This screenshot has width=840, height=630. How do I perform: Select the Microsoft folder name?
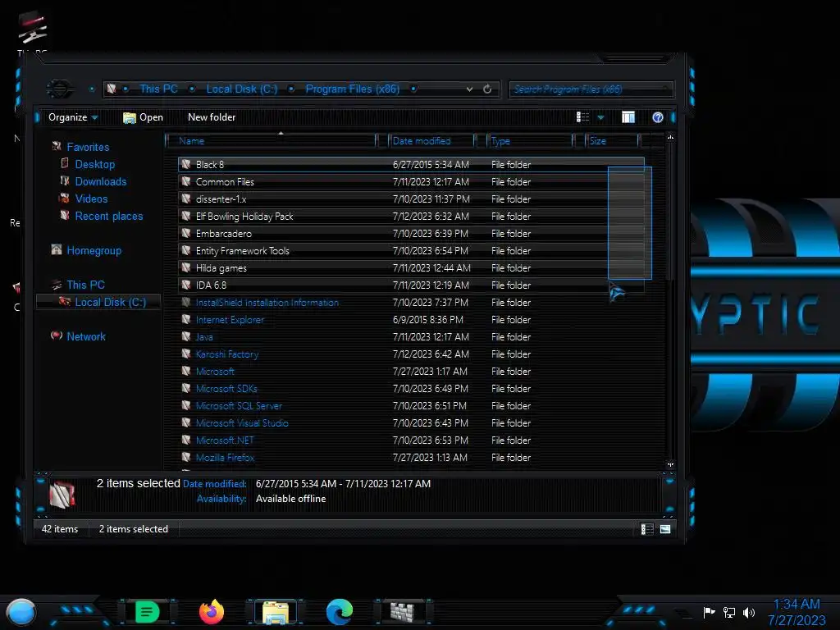point(215,372)
